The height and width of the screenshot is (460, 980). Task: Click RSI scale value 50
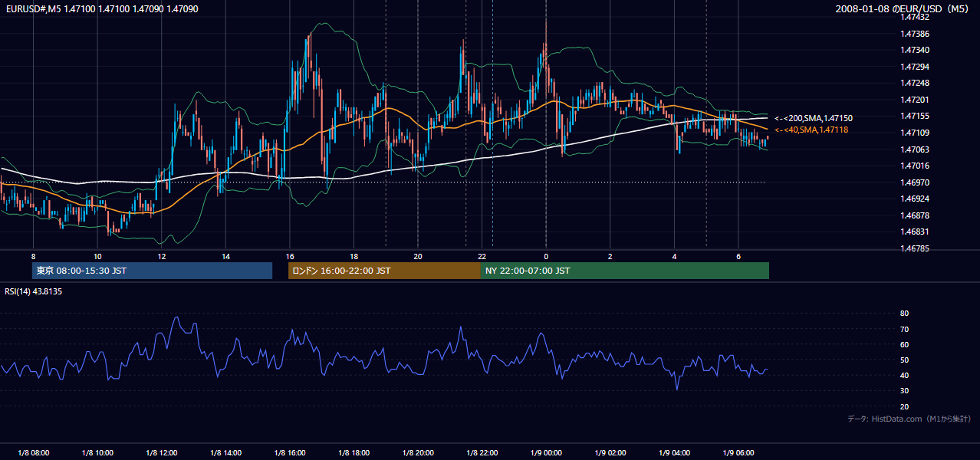tap(904, 360)
